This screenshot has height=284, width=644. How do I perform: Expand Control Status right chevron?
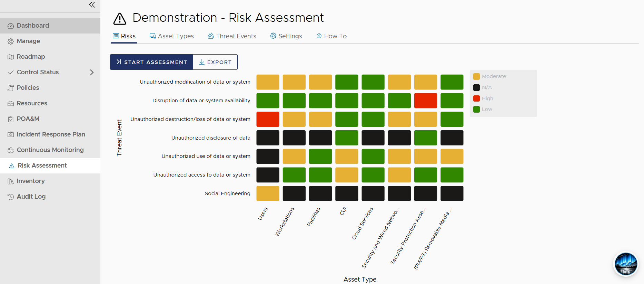pos(92,72)
